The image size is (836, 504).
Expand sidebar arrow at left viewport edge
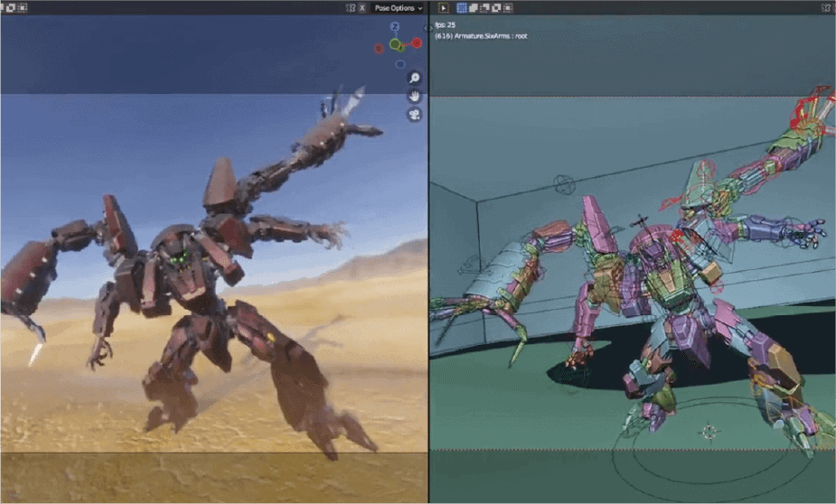(426, 28)
